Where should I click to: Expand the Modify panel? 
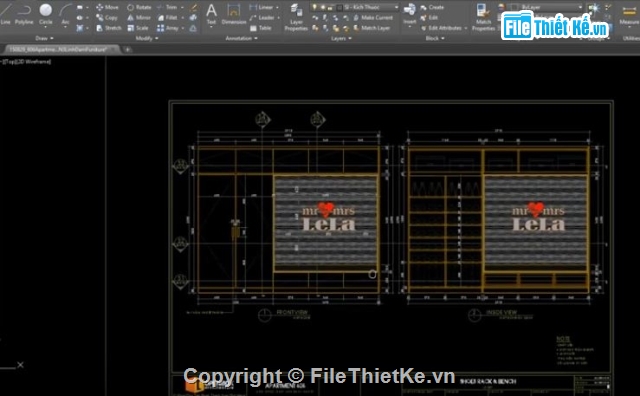[147, 38]
